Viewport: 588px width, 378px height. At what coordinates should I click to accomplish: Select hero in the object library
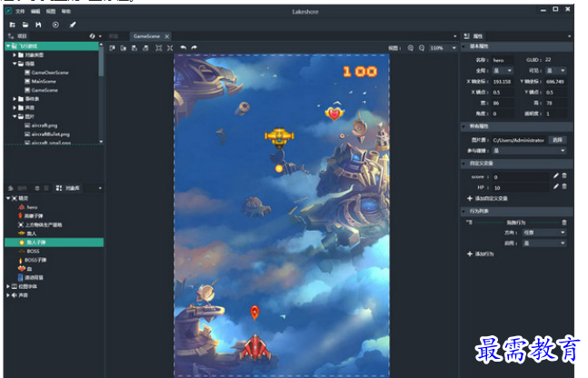(x=32, y=207)
